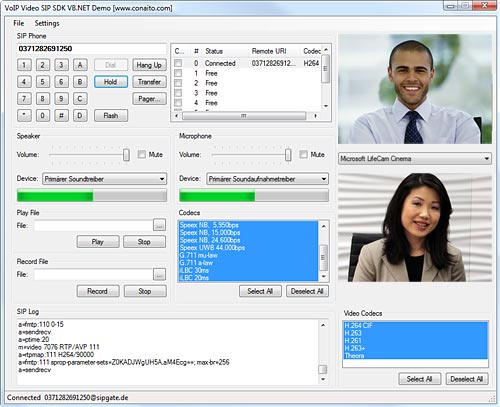This screenshot has height=407, width=500.
Task: Toggle the Microphone Mute checkbox
Action: coord(303,154)
